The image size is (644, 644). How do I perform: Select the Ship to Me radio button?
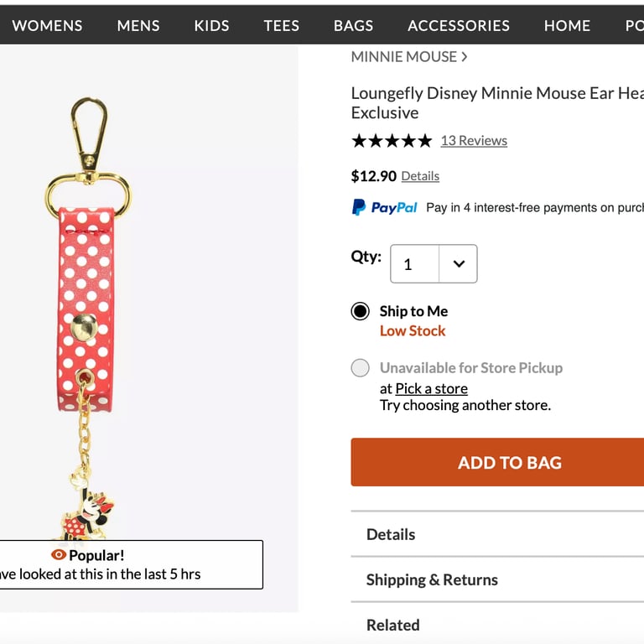coord(361,311)
